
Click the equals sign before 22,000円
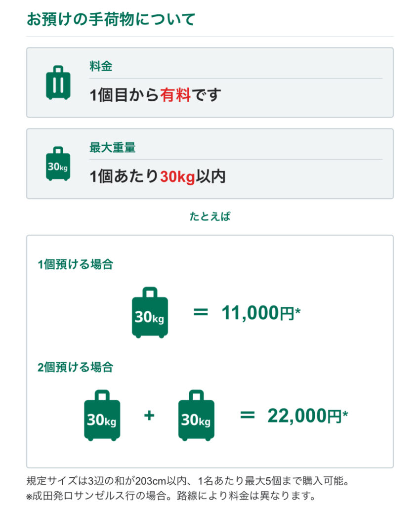coord(247,416)
